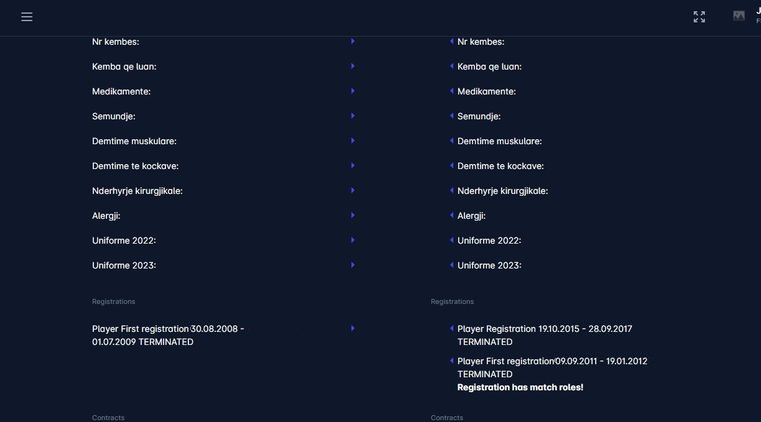Screen dimensions: 761x422
Task: Click the right Registrations section heading
Action: pos(452,302)
